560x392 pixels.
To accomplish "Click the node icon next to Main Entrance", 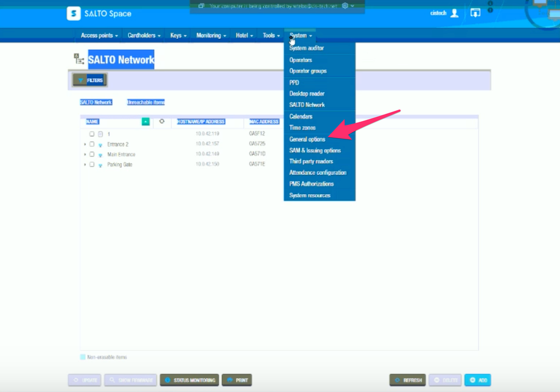I will tap(100, 155).
